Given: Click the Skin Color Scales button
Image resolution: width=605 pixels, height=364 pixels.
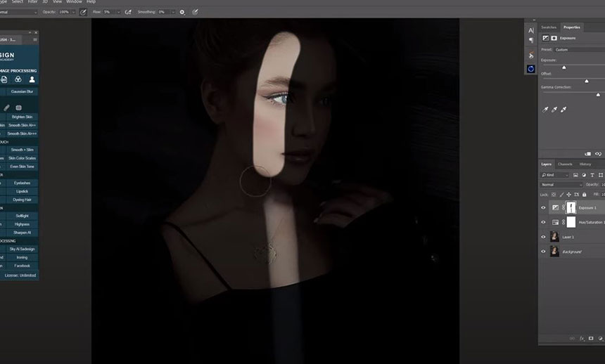Looking at the screenshot, I should click(21, 158).
